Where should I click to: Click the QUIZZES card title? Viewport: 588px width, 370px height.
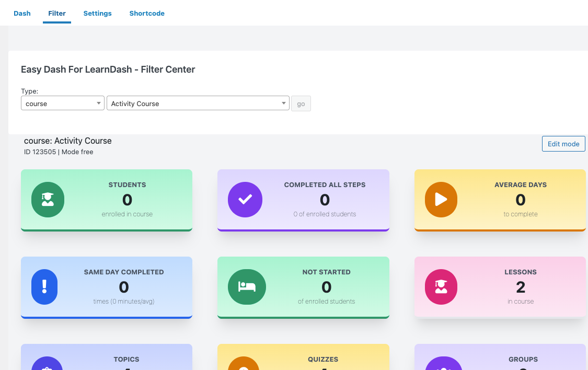tap(323, 360)
